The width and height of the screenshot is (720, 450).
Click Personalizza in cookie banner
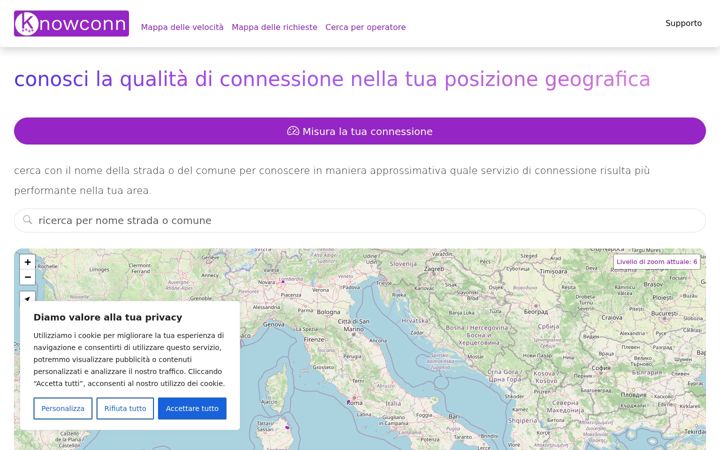(x=63, y=408)
